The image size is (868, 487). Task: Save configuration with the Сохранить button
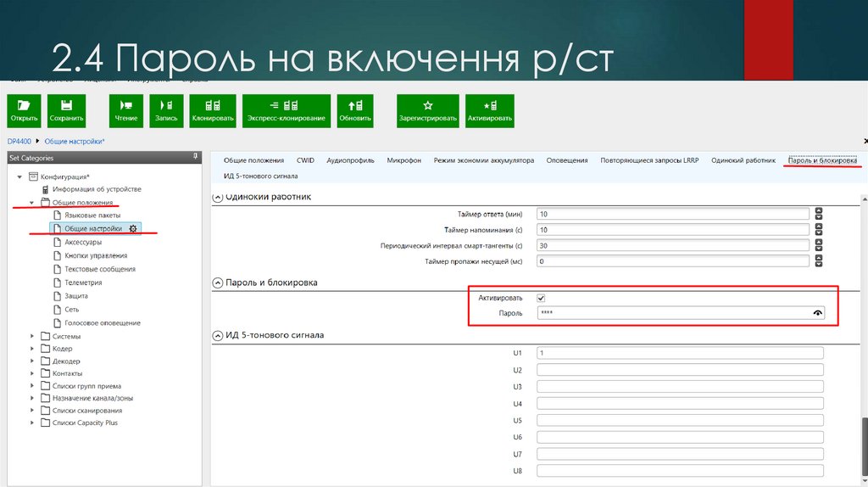pyautogui.click(x=66, y=111)
